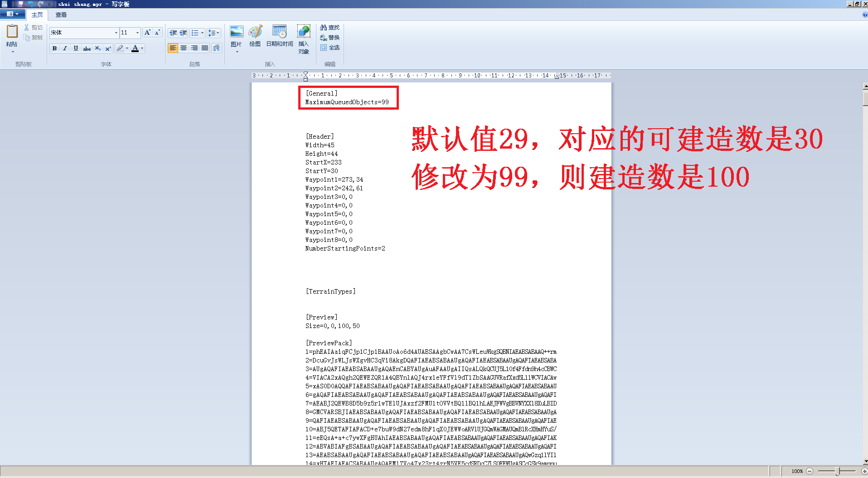Click 查找 to find text

pos(330,28)
